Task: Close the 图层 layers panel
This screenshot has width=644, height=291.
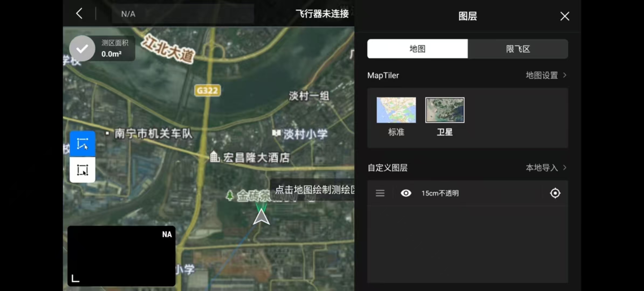Action: pyautogui.click(x=564, y=16)
